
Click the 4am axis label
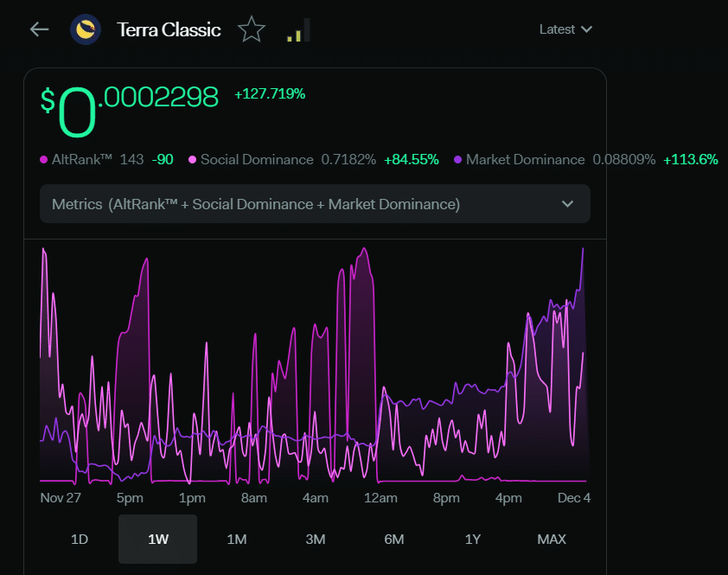click(316, 498)
